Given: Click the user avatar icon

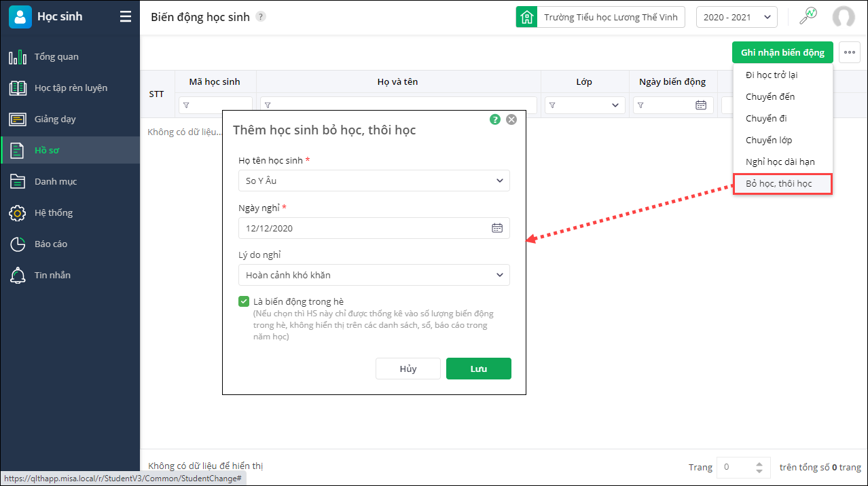Looking at the screenshot, I should coord(844,17).
